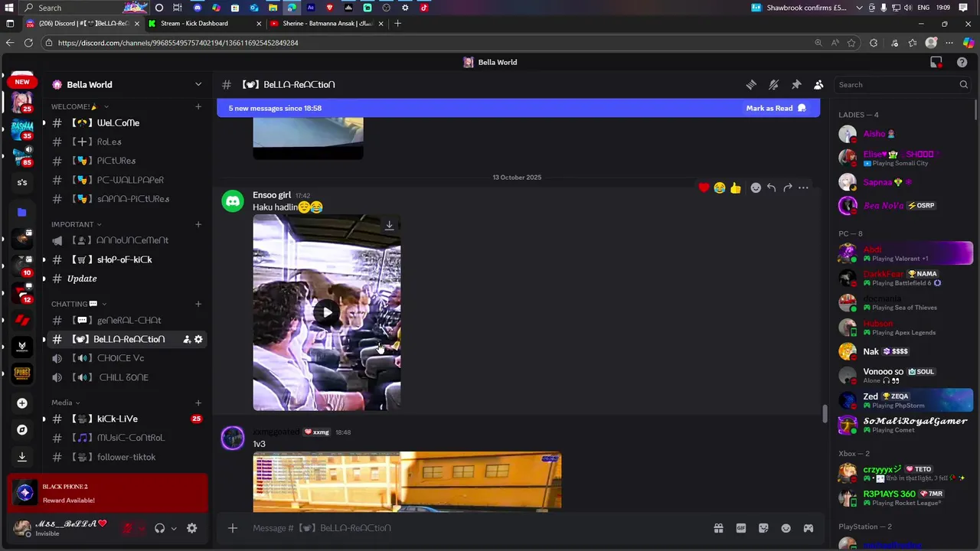980x551 pixels.
Task: Open Discover servers compass icon
Action: 22,430
